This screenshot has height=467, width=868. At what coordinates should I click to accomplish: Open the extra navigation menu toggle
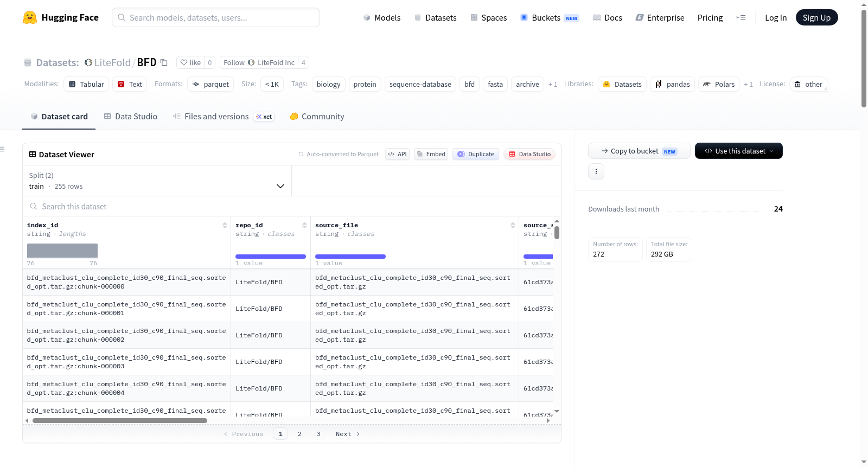(741, 17)
